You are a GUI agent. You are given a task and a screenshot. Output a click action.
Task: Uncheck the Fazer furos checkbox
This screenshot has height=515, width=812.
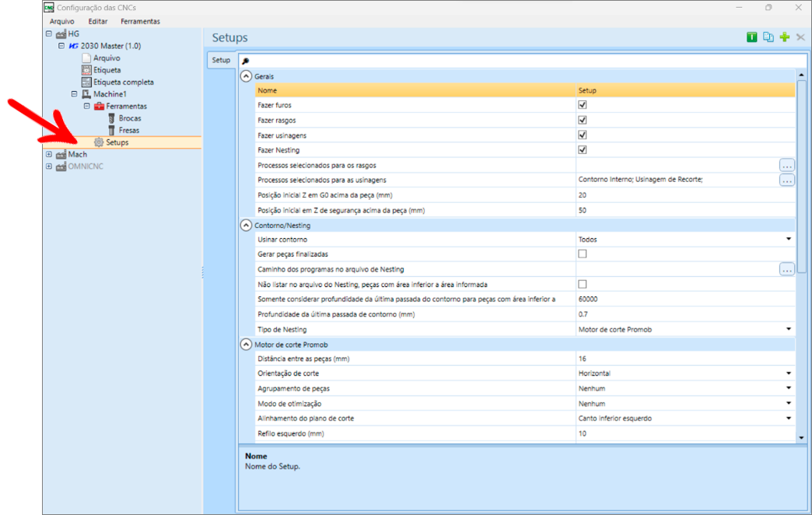coord(583,105)
